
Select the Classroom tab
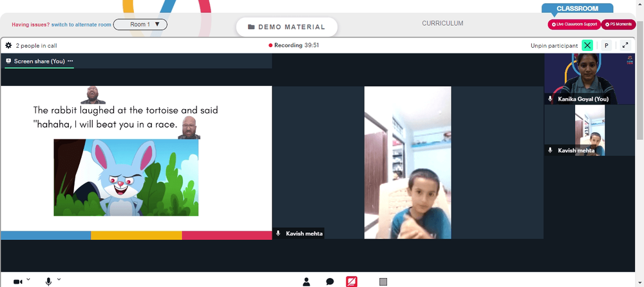click(577, 8)
